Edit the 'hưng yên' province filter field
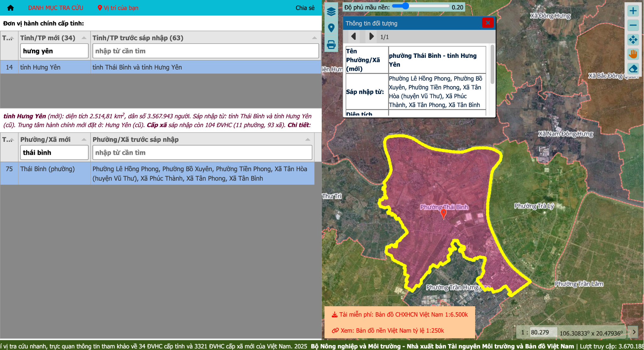644x350 pixels. (x=54, y=51)
